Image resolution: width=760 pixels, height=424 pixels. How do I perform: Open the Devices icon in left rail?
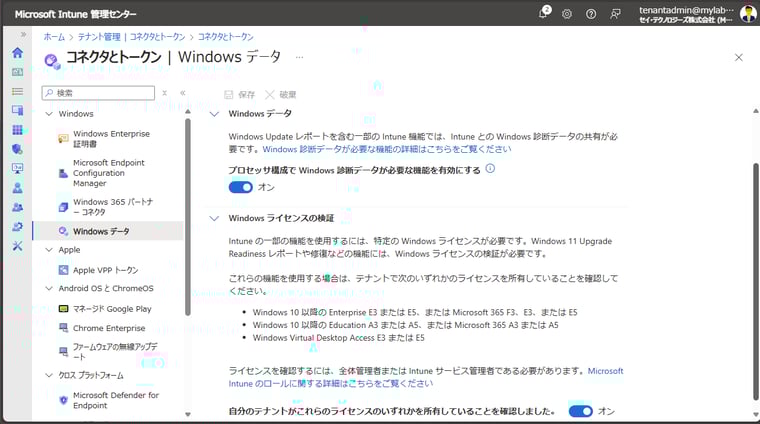pos(17,110)
